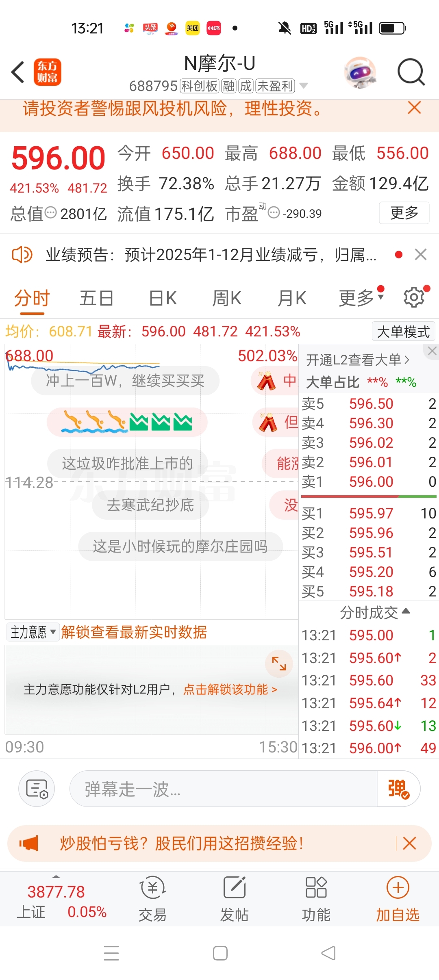Tap the 头条 notification icon in status bar
The width and height of the screenshot is (439, 980).
(x=150, y=28)
